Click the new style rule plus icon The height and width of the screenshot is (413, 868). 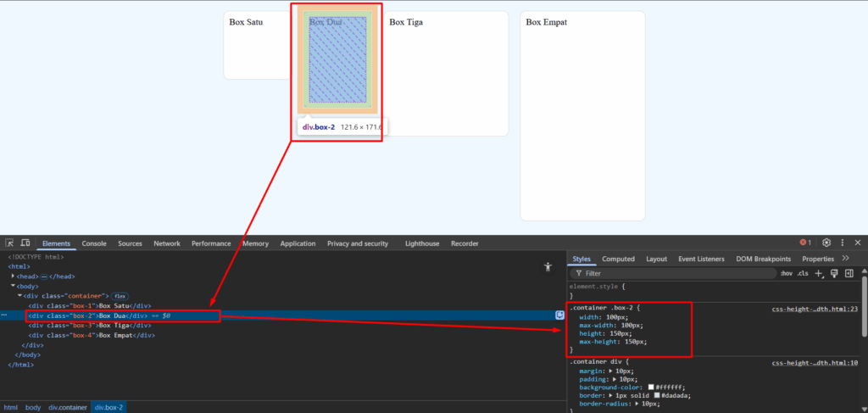coord(820,273)
